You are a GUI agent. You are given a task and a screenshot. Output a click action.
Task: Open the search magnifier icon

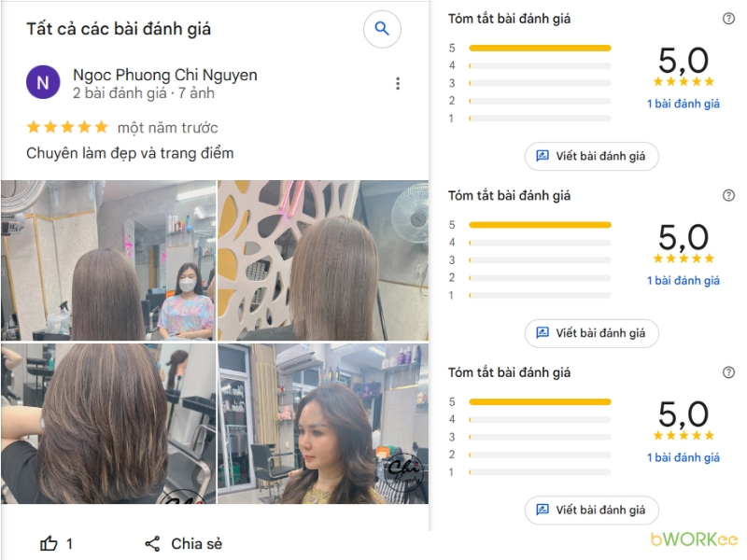pos(381,29)
